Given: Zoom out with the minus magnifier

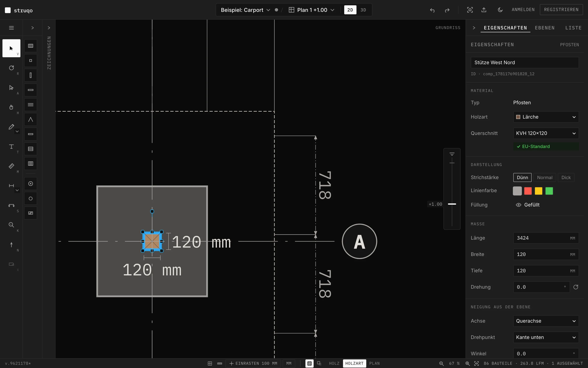Looking at the screenshot, I should click(441, 363).
